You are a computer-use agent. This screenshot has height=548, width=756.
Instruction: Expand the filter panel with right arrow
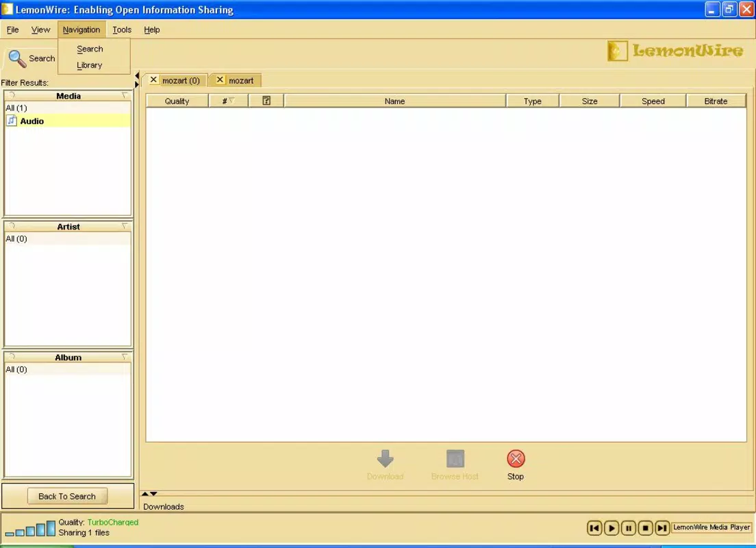tap(137, 84)
